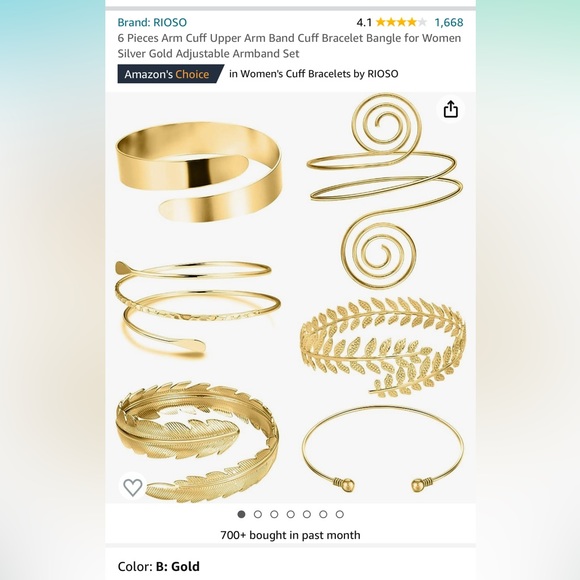Jump to the fourth image dot
The image size is (580, 580).
(291, 514)
